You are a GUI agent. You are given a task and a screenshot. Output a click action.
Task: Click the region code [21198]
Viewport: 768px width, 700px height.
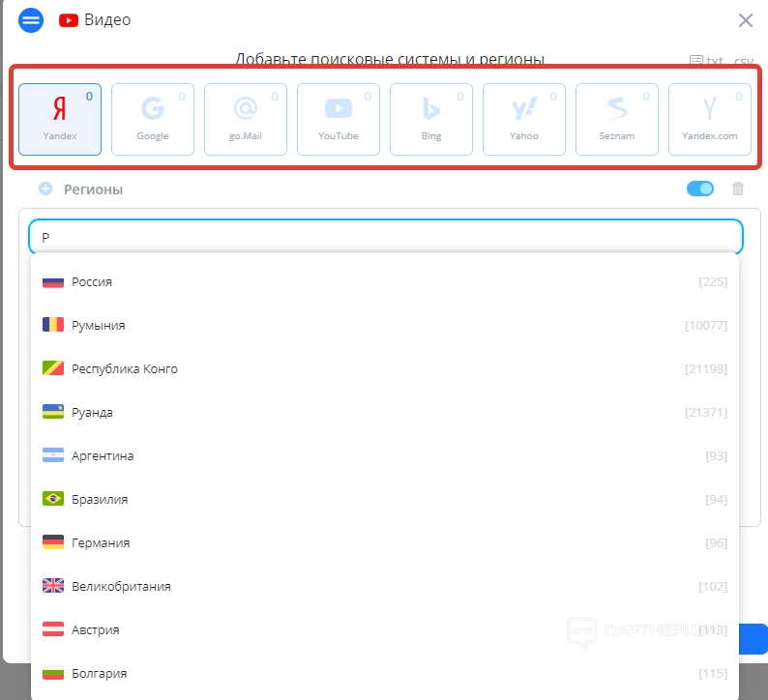[706, 368]
